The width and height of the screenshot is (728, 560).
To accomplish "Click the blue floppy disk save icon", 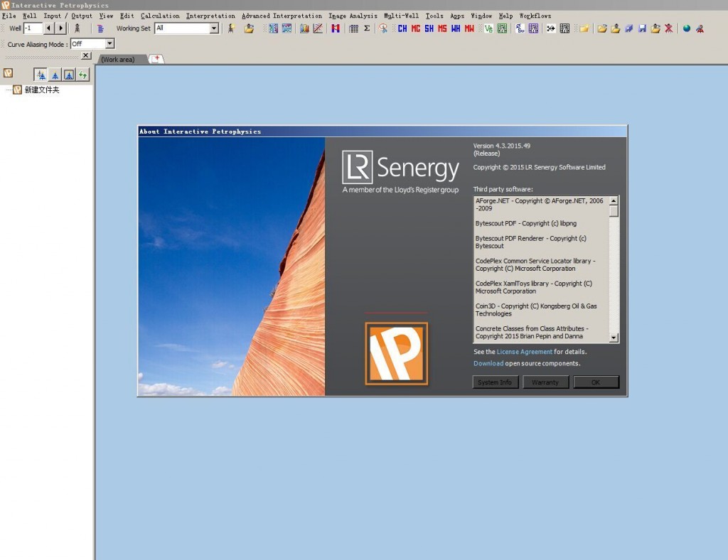I will [x=642, y=28].
